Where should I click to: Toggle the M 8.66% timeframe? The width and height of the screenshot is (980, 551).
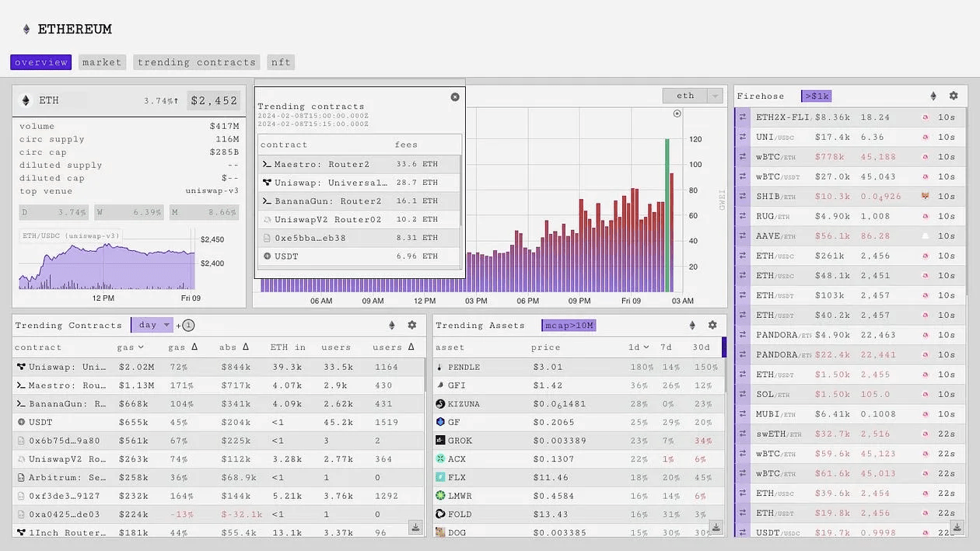click(204, 211)
